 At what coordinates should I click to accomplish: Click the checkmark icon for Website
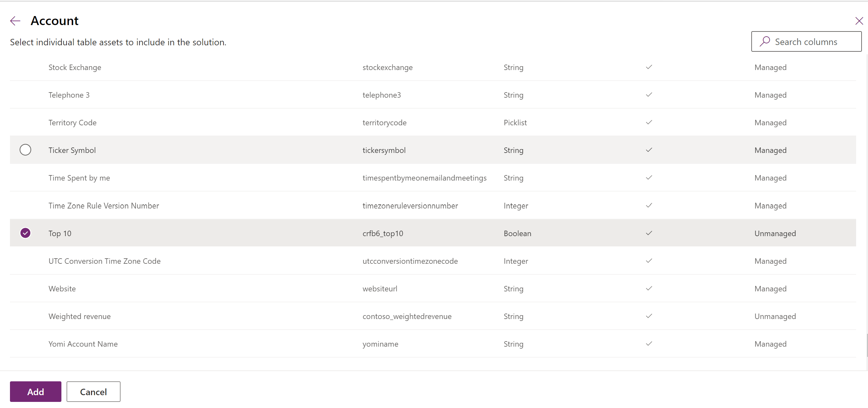[x=649, y=288]
